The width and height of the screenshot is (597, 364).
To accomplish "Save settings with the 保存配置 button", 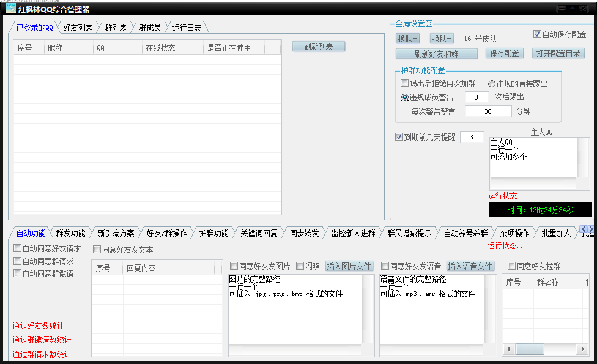I will pyautogui.click(x=505, y=53).
